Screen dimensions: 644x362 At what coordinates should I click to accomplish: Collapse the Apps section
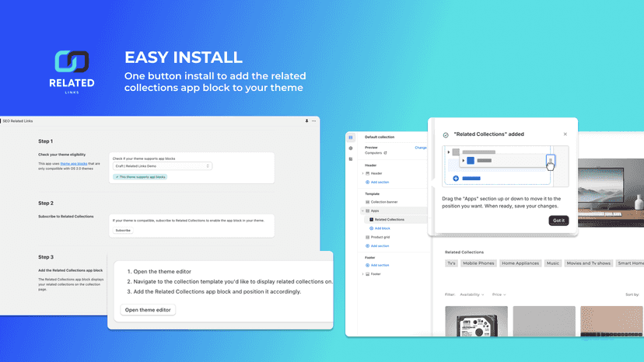362,211
